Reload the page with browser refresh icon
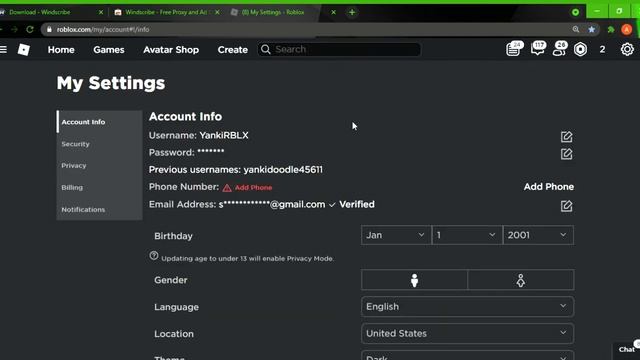This screenshot has width=640, height=360. point(30,29)
